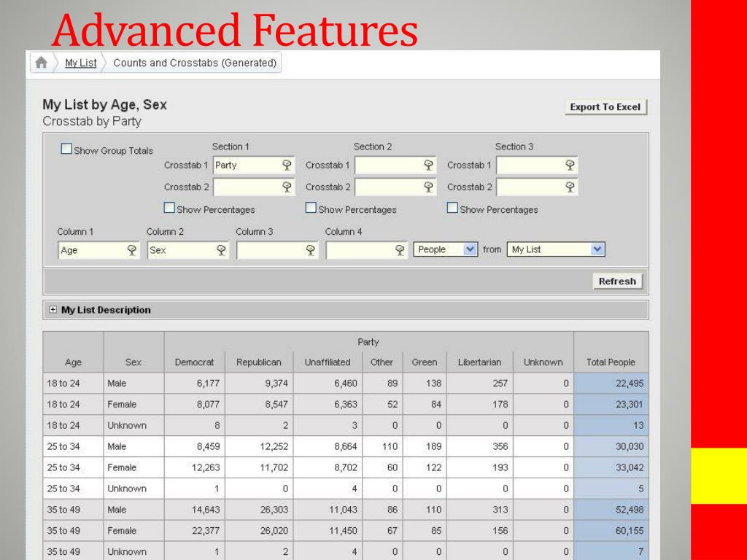Open the People dropdown
747x560 pixels.
[446, 249]
